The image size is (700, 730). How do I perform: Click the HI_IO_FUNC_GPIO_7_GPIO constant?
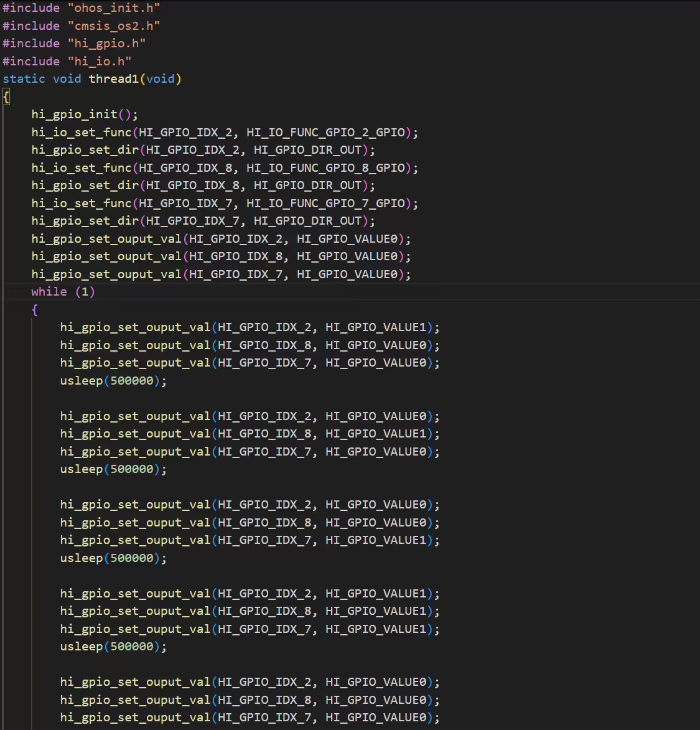325,203
